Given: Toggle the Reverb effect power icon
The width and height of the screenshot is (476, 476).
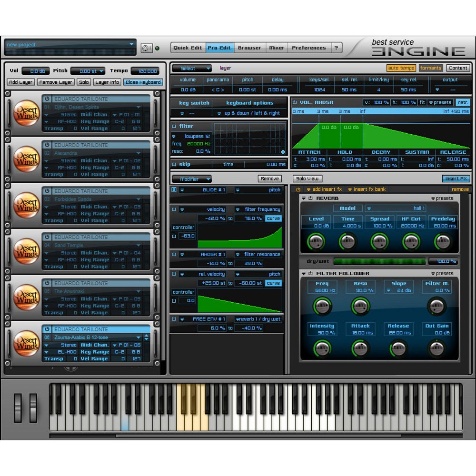Looking at the screenshot, I should pyautogui.click(x=310, y=198).
